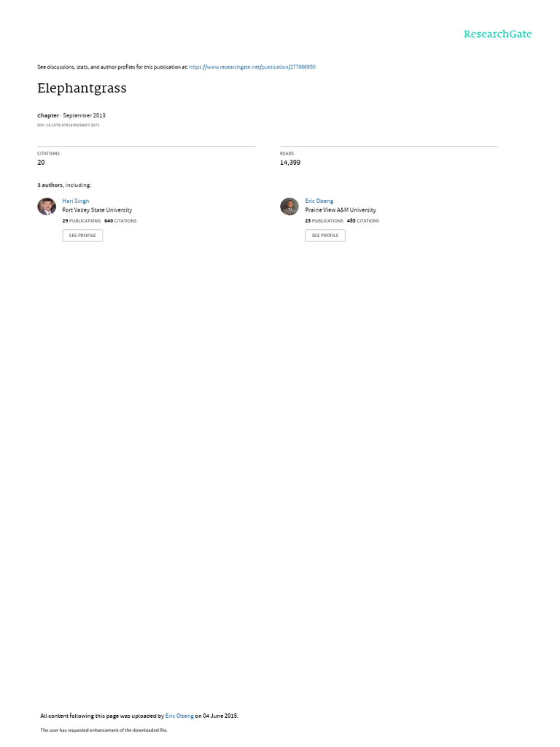
Task: Click Prairie View A&M University affiliation
Action: [341, 210]
